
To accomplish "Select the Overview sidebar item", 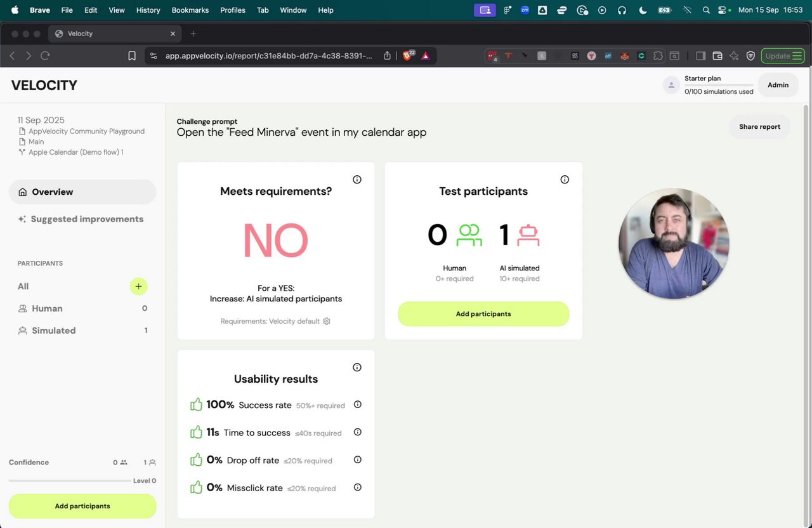I will point(82,192).
